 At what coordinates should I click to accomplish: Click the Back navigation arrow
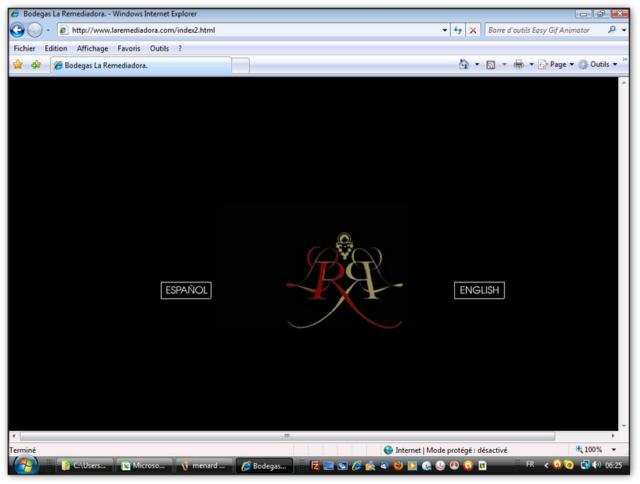(x=17, y=30)
